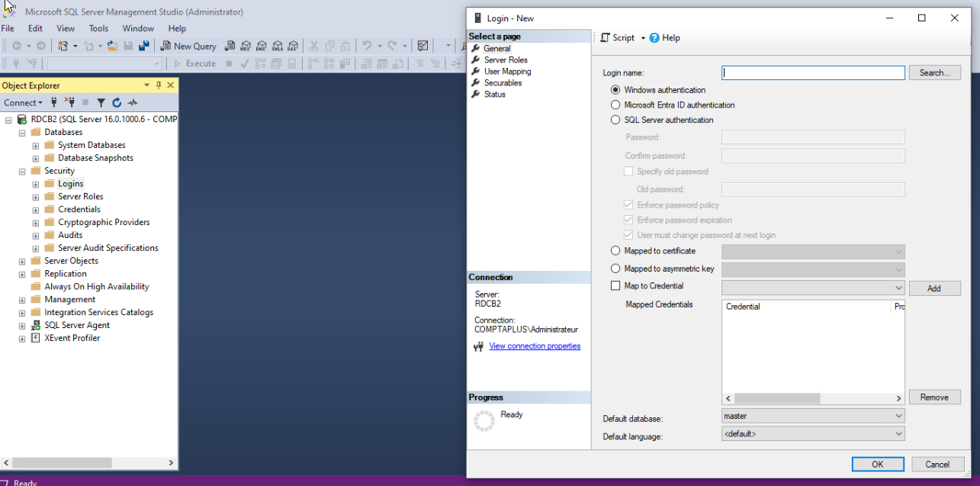Open the File menu
Screen dimensions: 980x486
pos(8,28)
